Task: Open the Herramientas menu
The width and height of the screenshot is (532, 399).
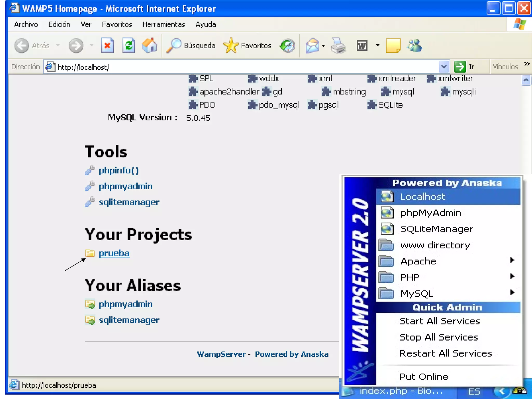Action: [163, 24]
